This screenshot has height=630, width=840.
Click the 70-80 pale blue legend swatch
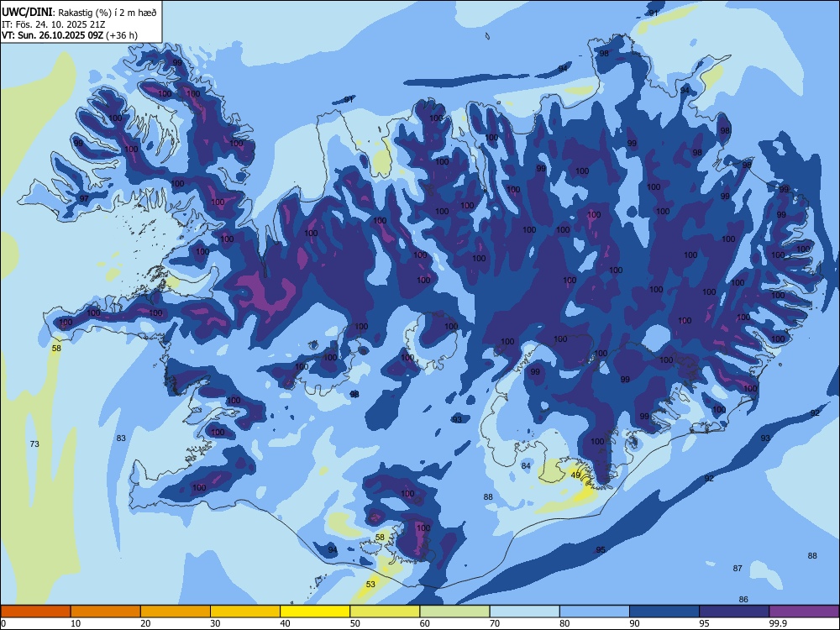(524, 612)
